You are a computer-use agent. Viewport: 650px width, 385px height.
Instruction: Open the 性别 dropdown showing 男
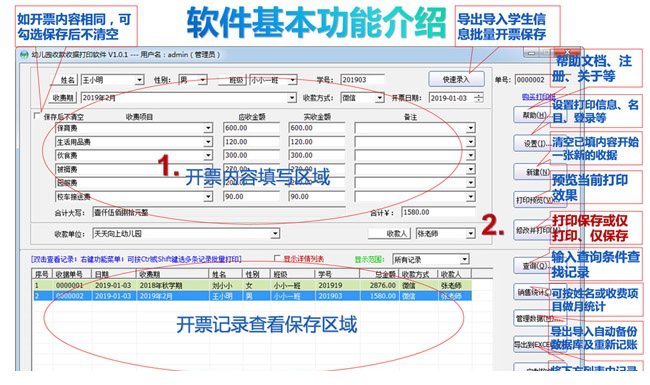click(x=203, y=80)
